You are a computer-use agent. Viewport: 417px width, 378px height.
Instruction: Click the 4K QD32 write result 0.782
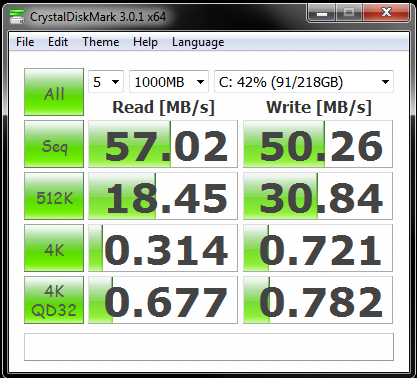pyautogui.click(x=318, y=300)
